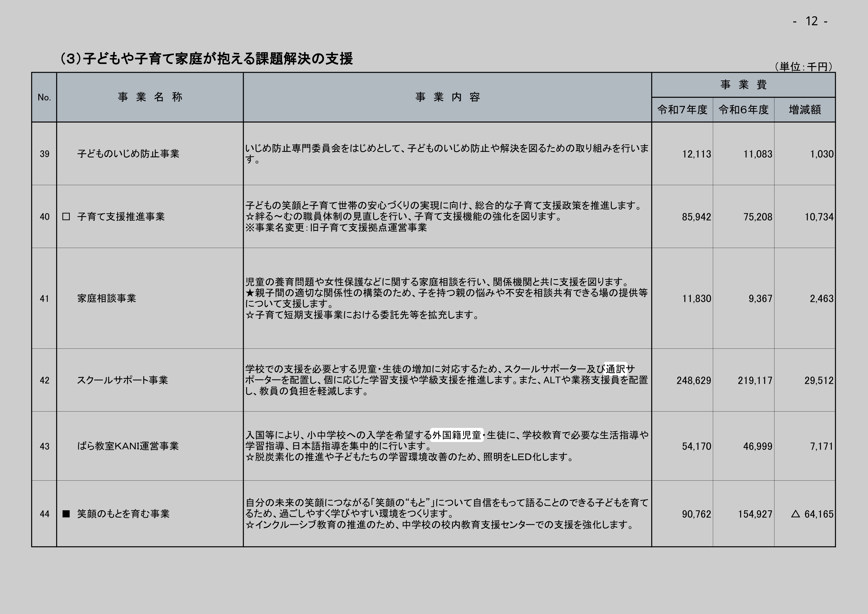Click the note ※事業名変更:旧子育て支援拠点運営事業
The image size is (868, 614).
pos(336,228)
